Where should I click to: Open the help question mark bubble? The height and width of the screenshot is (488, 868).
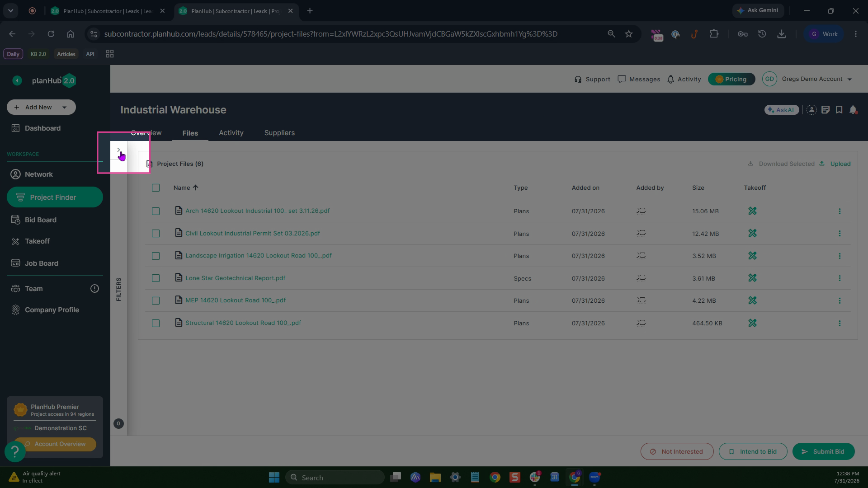coord(15,451)
